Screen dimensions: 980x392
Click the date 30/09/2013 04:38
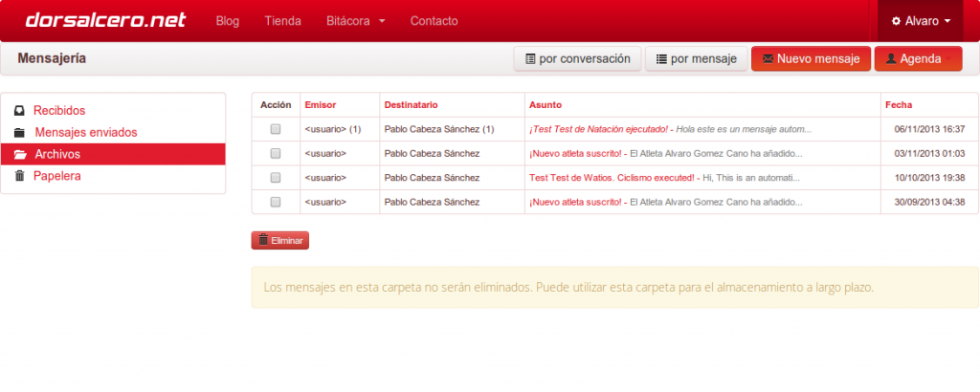point(929,203)
